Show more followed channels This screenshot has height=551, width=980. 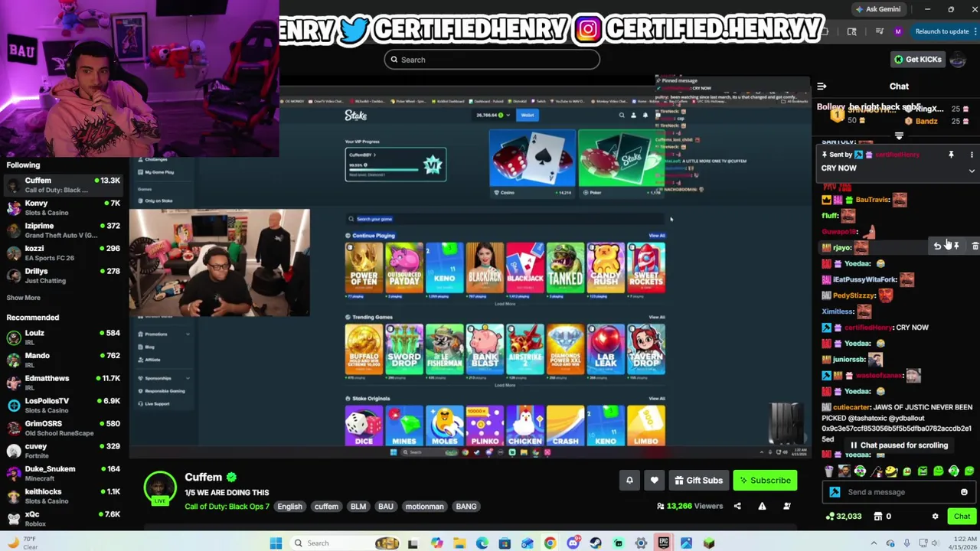pyautogui.click(x=23, y=298)
